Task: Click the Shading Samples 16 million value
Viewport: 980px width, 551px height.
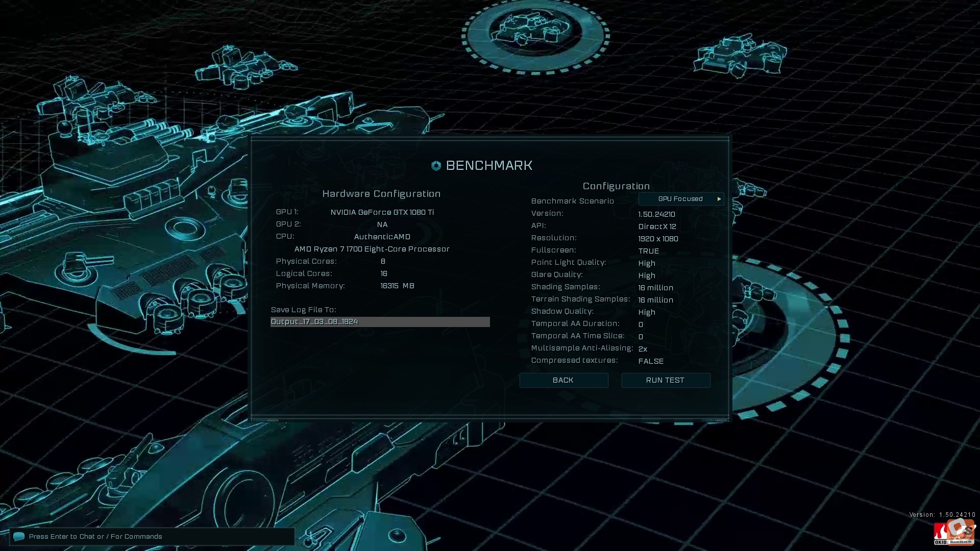Action: tap(655, 288)
